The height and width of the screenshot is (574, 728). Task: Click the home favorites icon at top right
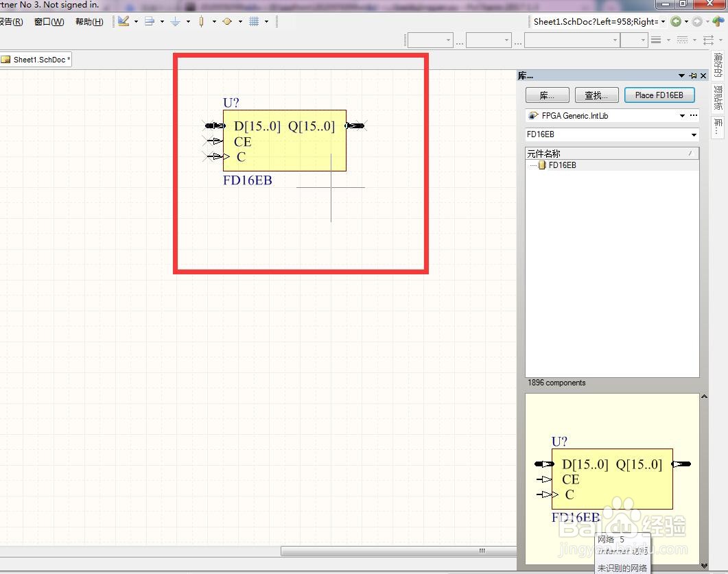(x=718, y=21)
